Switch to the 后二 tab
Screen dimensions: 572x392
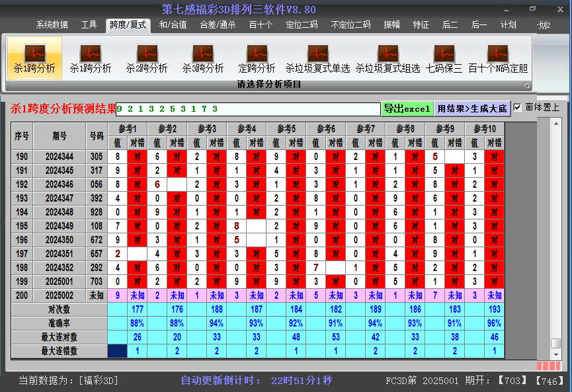tap(450, 25)
